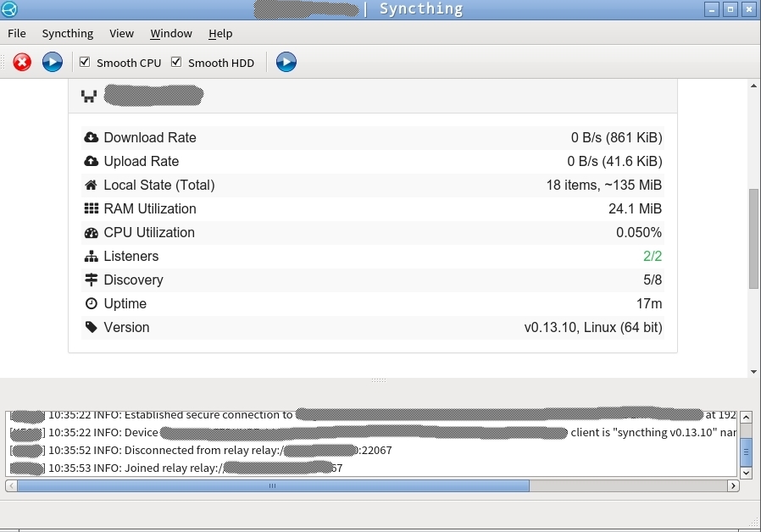The image size is (761, 532).
Task: Click the Version tag icon
Action: click(91, 327)
